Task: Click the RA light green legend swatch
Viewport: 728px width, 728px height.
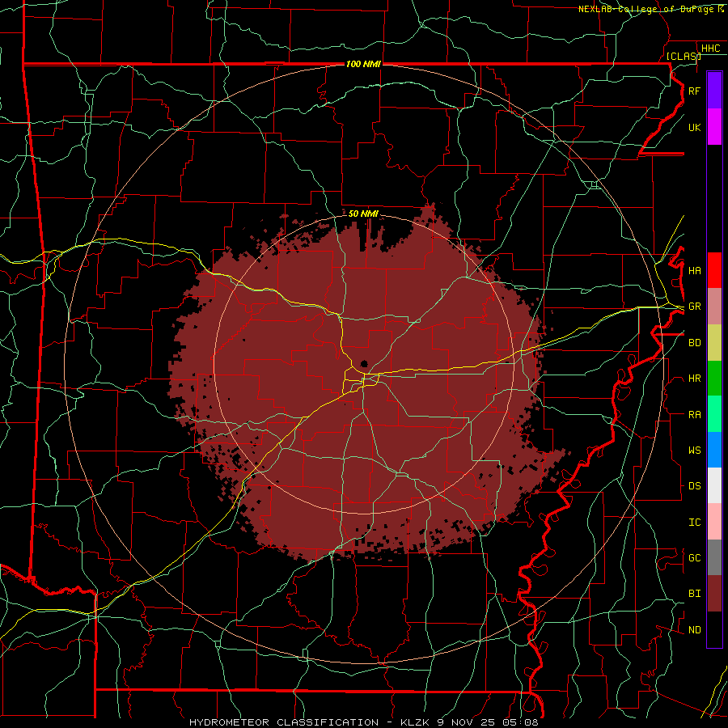Action: click(714, 414)
